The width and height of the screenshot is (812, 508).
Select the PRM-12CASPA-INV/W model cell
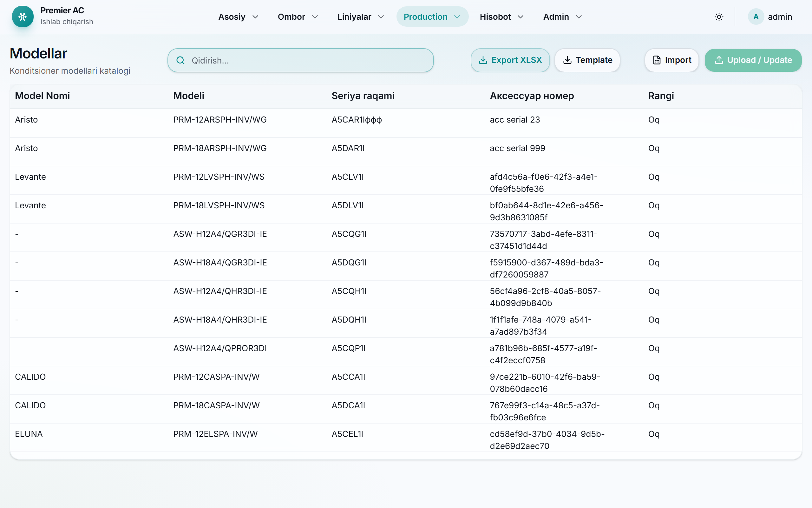pos(216,377)
